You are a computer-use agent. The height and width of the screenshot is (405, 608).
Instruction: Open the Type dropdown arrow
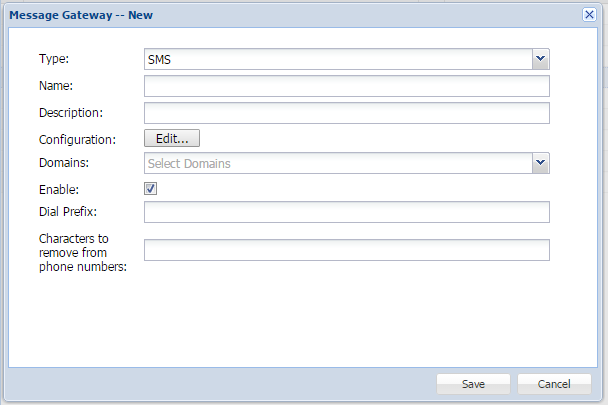[x=540, y=60]
